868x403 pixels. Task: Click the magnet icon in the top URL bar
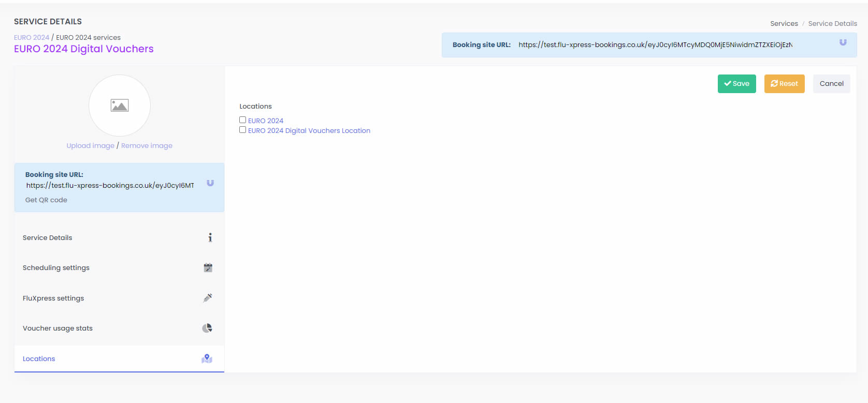coord(843,42)
